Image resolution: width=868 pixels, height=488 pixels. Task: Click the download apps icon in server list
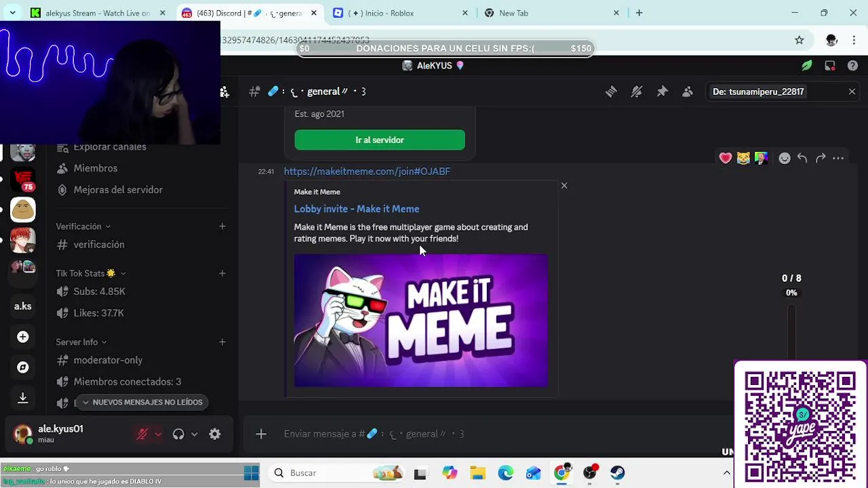click(23, 398)
